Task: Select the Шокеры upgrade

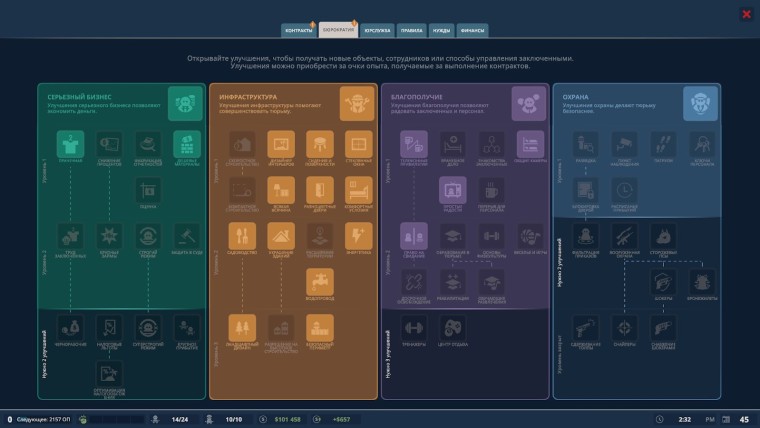Action: [x=663, y=282]
